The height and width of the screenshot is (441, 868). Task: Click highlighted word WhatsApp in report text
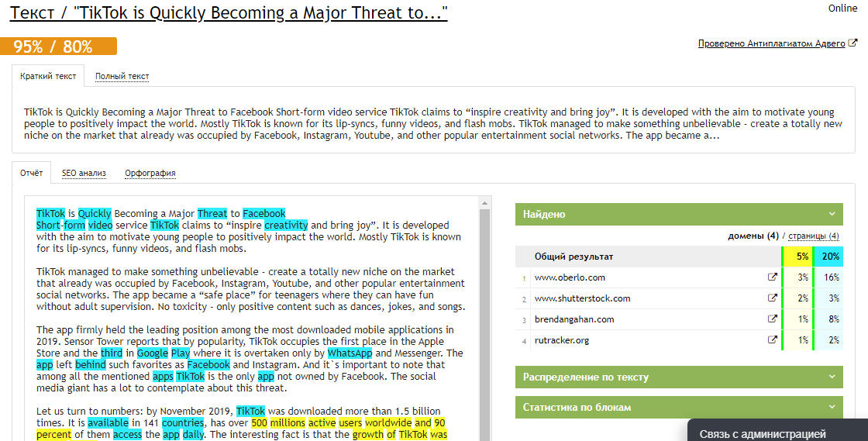click(350, 353)
